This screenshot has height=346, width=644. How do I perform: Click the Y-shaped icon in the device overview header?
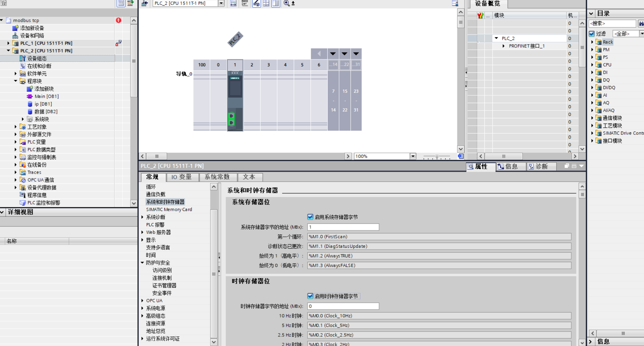click(x=480, y=15)
